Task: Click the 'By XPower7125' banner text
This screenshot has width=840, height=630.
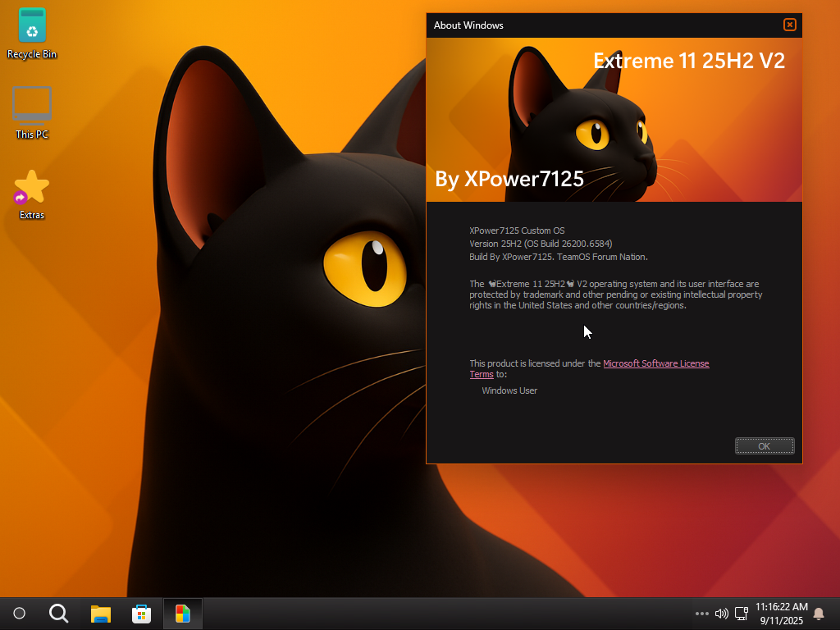Action: pos(509,179)
